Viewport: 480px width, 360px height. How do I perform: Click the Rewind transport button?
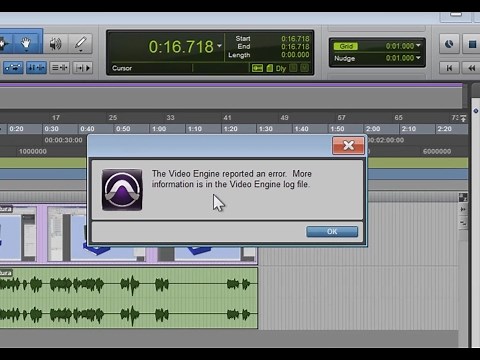click(471, 68)
